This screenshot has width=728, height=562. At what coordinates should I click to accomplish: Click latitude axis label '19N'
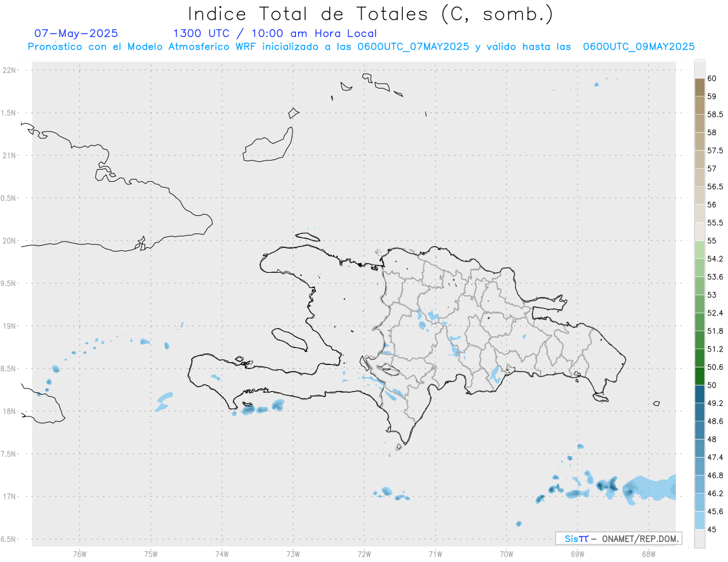pyautogui.click(x=10, y=326)
